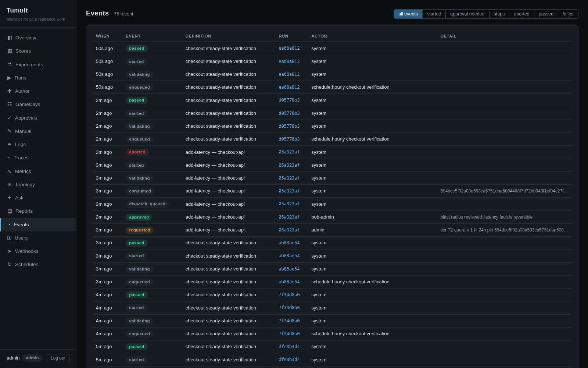Click the consumed row hash detail
This screenshot has width=588, height=368.
click(504, 191)
